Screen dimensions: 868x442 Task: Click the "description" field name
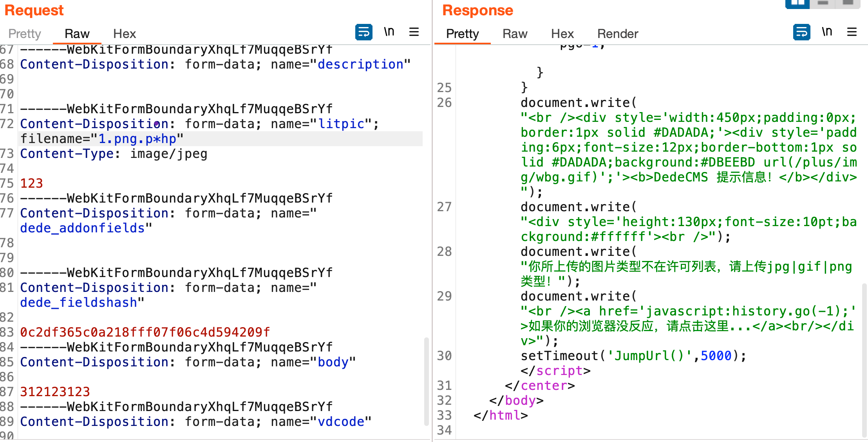coord(360,64)
